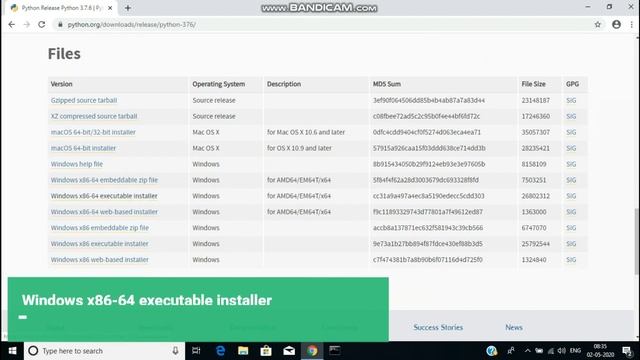640x360 pixels.
Task: Open the Action Center notifications
Action: (x=627, y=351)
